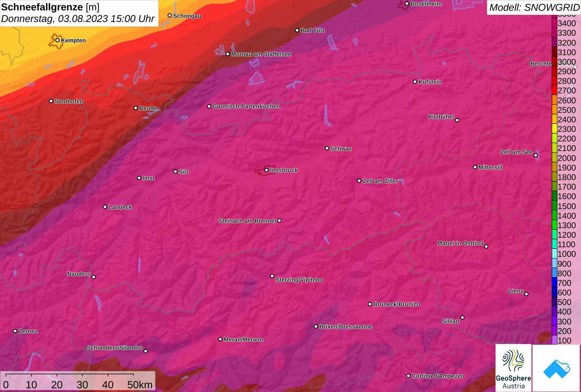Screen dimensions: 581x392
Task: Click the Schlanders/Silandro label
Action: click(115, 348)
